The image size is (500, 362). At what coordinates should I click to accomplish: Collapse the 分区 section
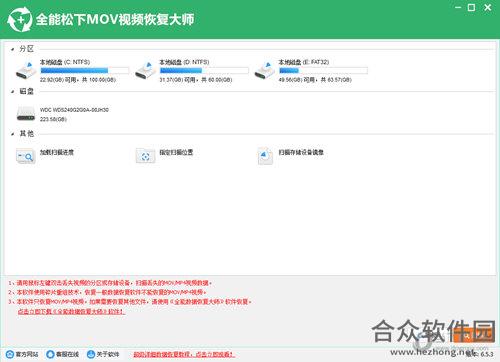(12, 49)
